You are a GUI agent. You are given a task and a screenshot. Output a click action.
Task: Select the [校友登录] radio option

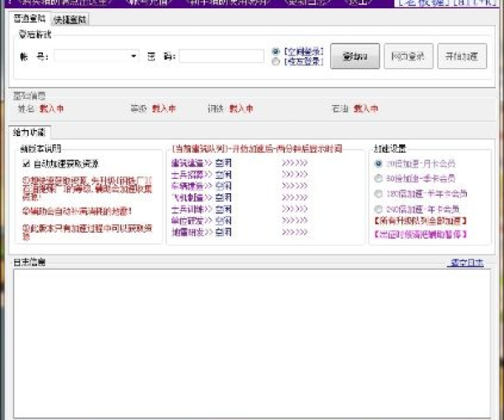pos(276,61)
